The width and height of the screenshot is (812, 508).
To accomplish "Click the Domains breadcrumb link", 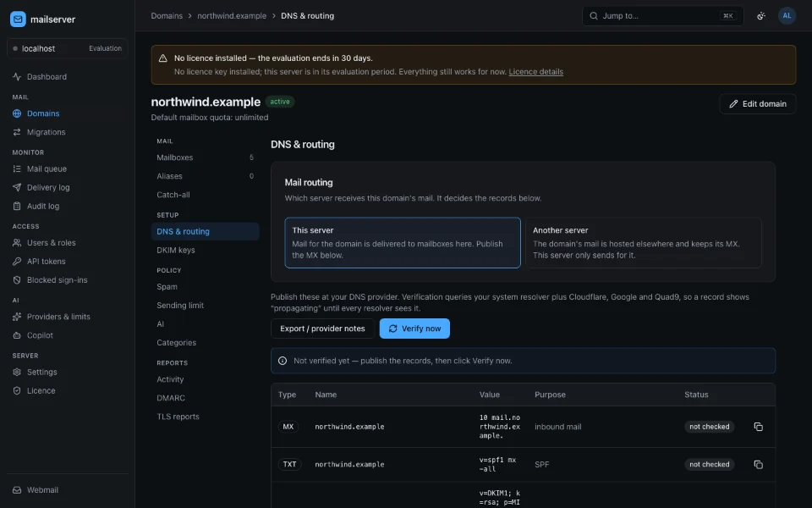I will [167, 16].
